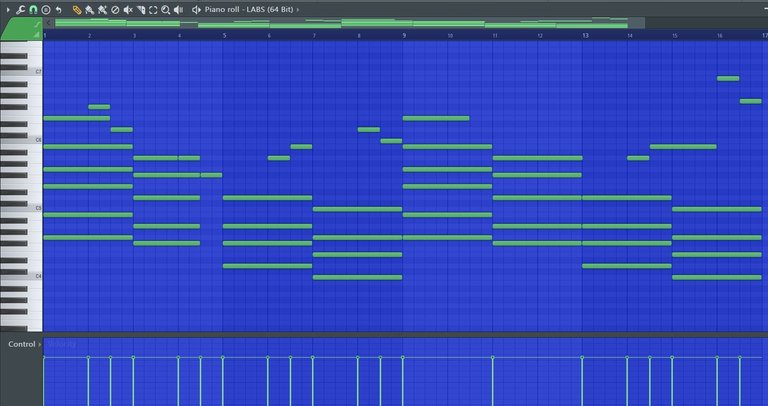
Task: Open the wrench Tools menu
Action: pyautogui.click(x=20, y=10)
